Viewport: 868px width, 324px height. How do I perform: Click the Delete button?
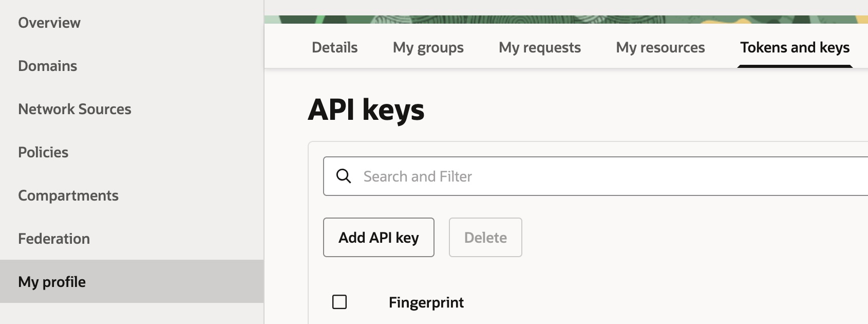coord(485,237)
